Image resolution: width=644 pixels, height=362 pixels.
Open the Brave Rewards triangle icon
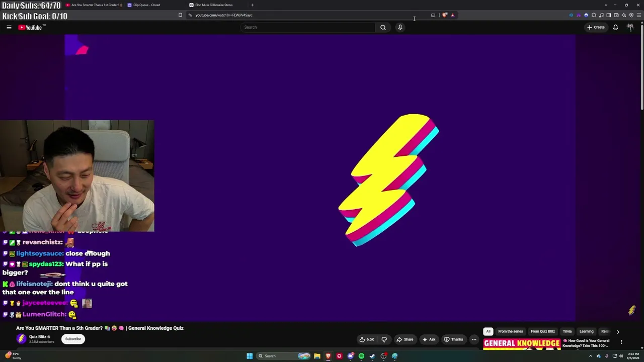(x=452, y=15)
